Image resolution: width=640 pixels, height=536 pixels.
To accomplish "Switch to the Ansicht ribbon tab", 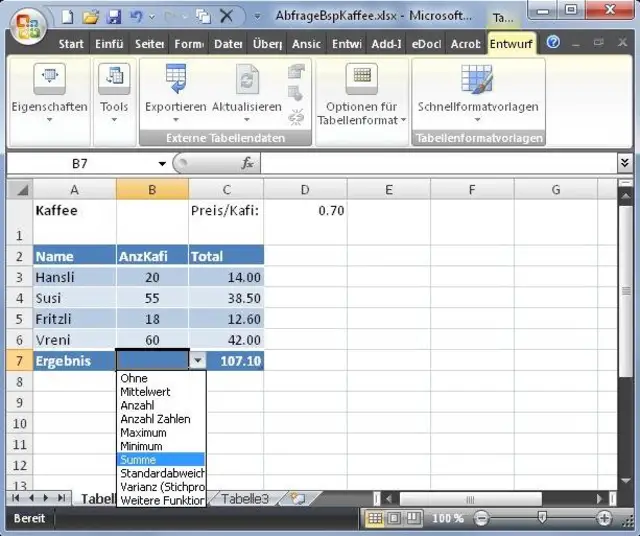I will (306, 44).
